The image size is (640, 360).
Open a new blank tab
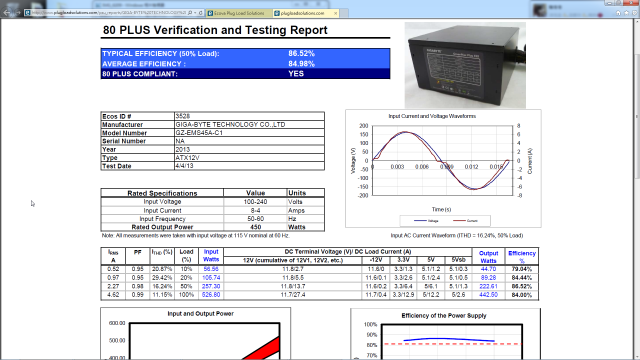tap(344, 13)
